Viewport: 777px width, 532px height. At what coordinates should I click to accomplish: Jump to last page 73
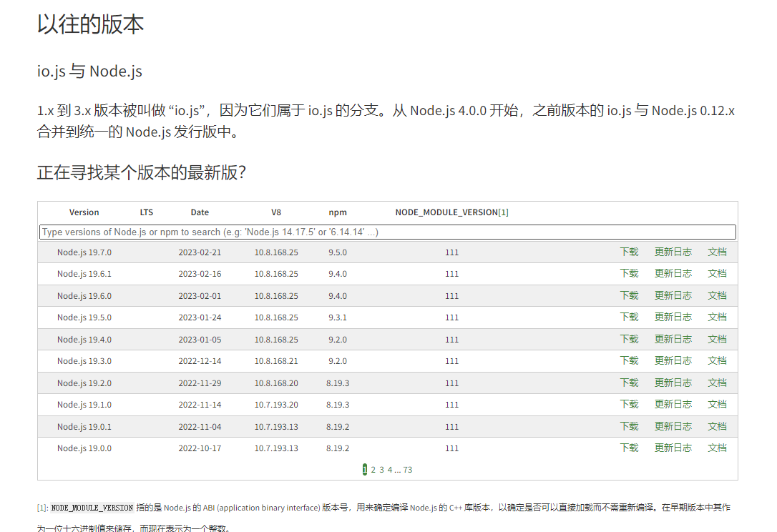tap(407, 470)
